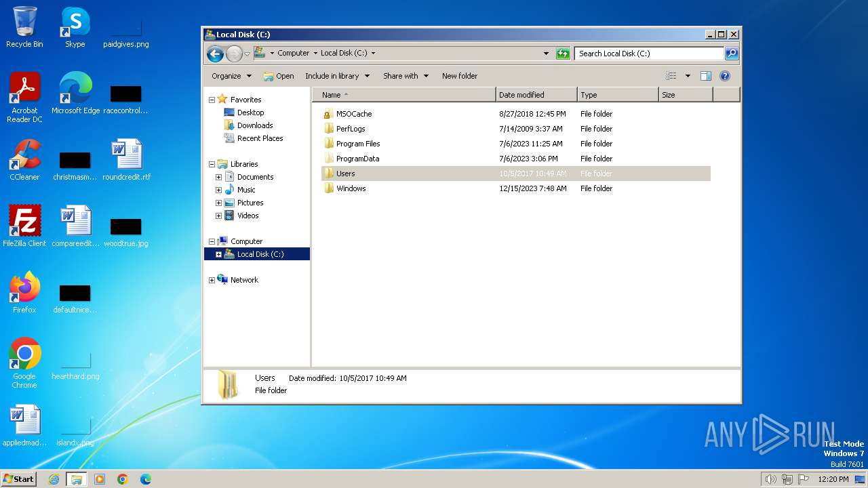Screen dimensions: 868x488
Task: Click the change view icon
Action: (671, 76)
